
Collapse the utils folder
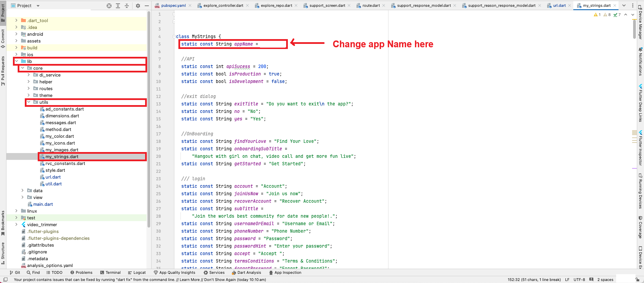[x=29, y=102]
